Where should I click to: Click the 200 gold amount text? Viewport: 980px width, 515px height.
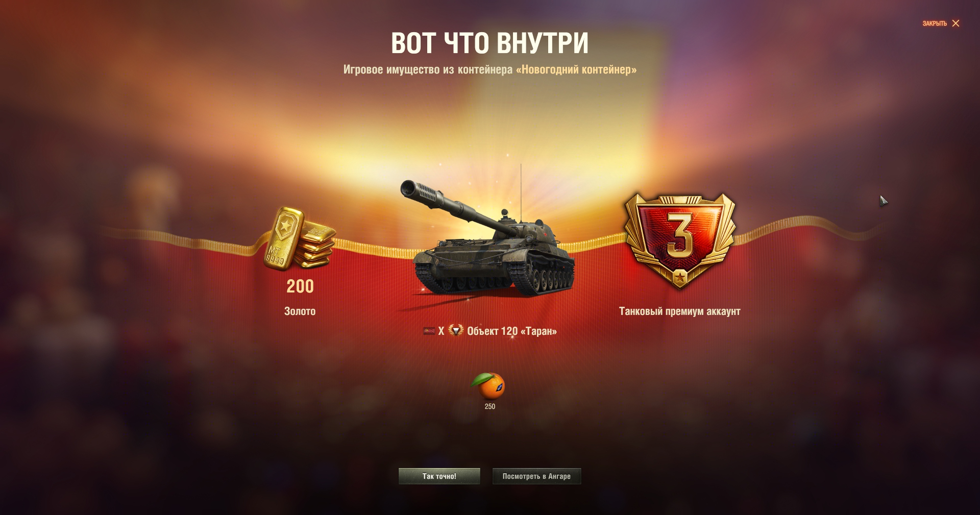300,286
